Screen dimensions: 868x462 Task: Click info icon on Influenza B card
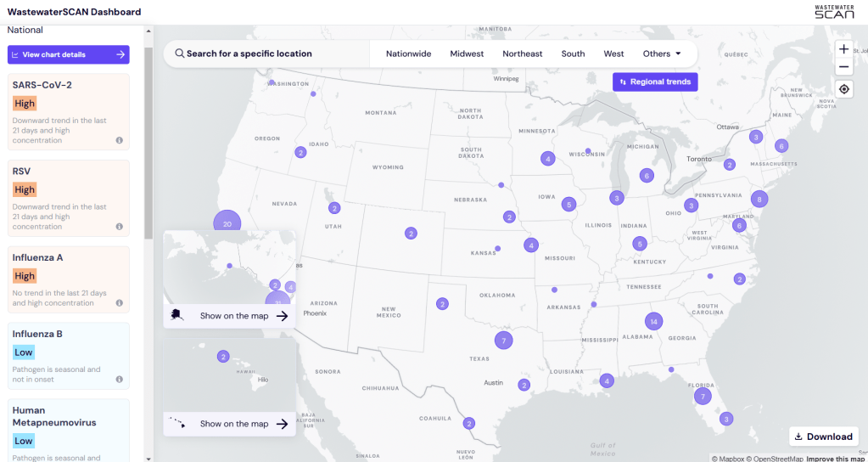(x=119, y=380)
